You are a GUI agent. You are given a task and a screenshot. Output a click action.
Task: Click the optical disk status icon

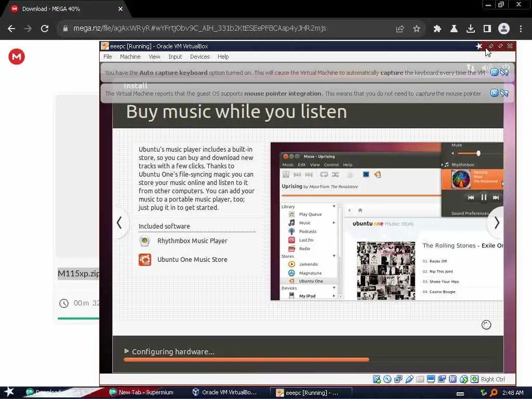click(387, 379)
